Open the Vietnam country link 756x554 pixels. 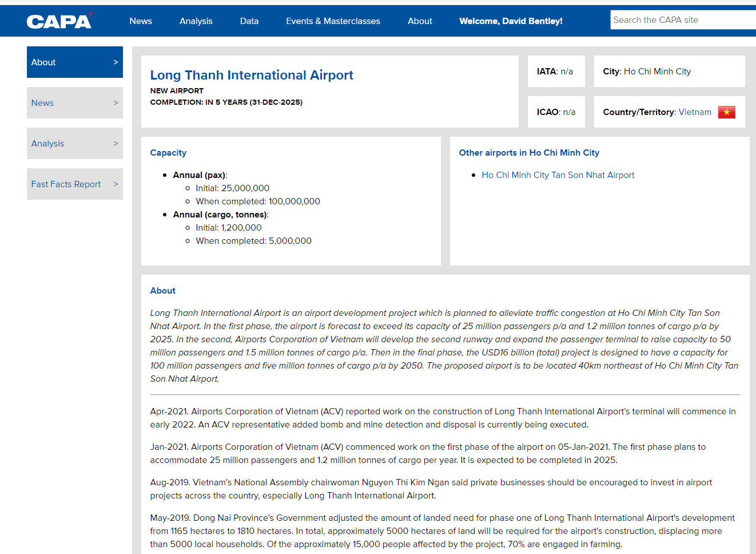tap(695, 112)
